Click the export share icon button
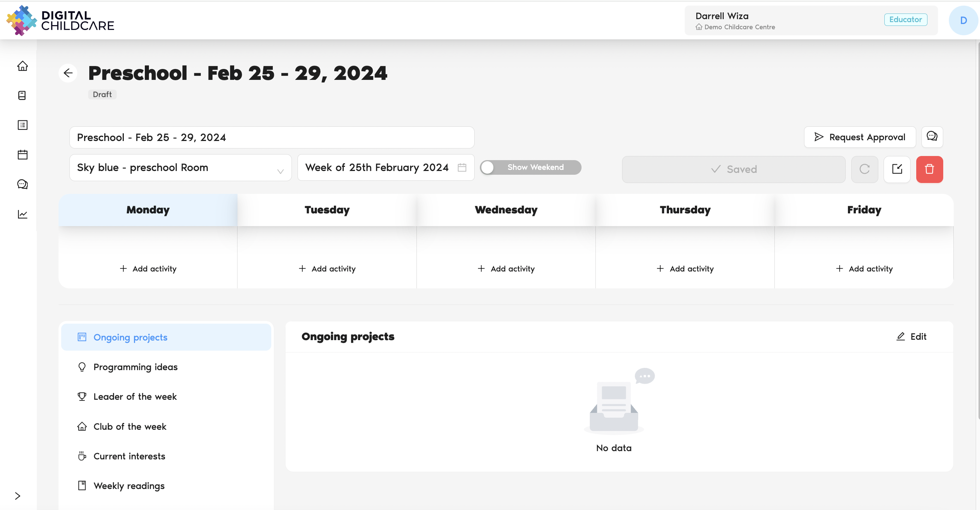 pos(897,169)
